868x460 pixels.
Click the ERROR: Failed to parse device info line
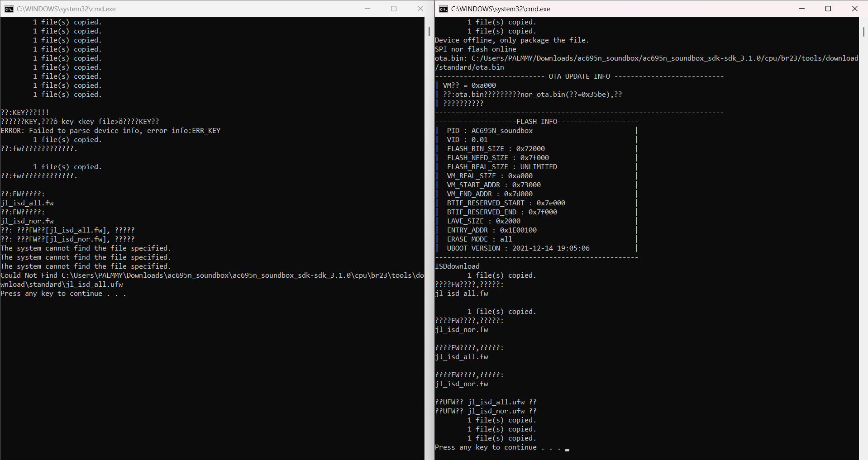[x=110, y=131]
